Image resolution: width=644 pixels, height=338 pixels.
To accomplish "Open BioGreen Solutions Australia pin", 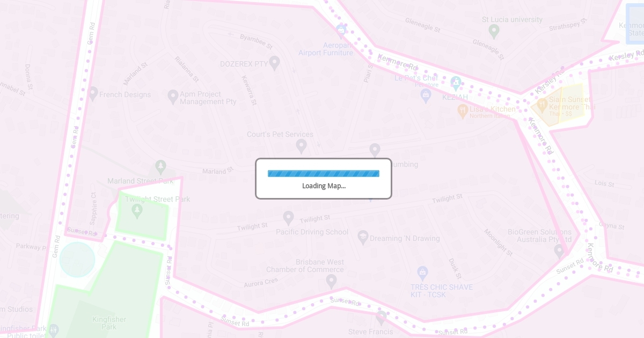I will (x=559, y=251).
